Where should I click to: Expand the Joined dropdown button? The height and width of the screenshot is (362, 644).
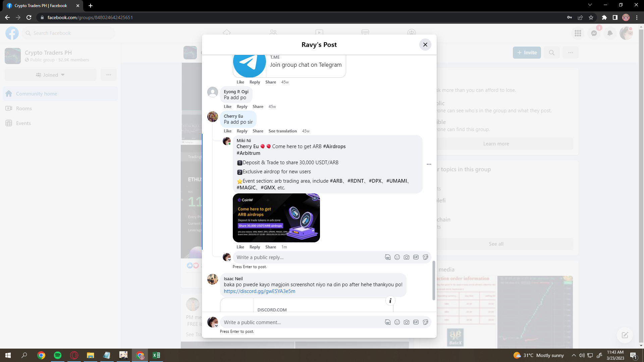click(50, 75)
